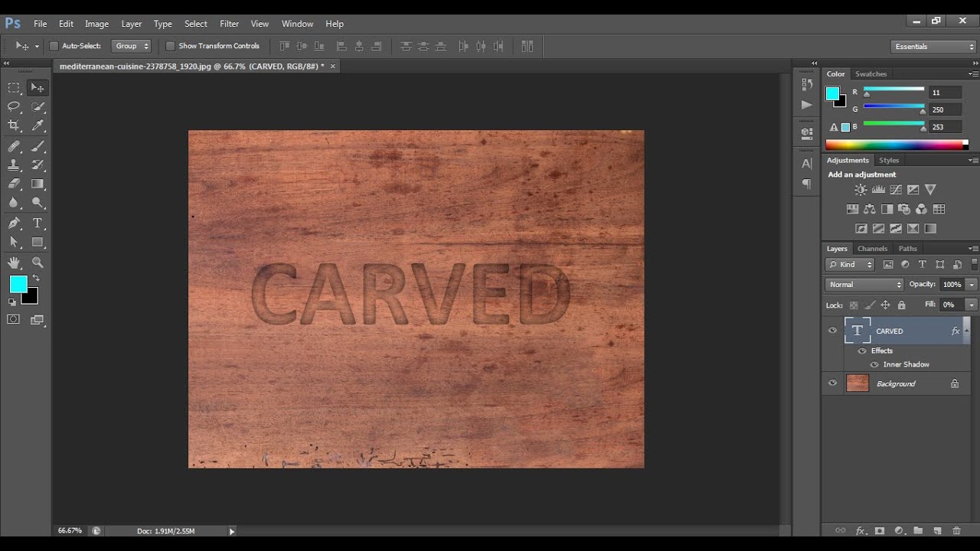The image size is (980, 551).
Task: Select the Rectangular Marquee tool
Action: 14,87
